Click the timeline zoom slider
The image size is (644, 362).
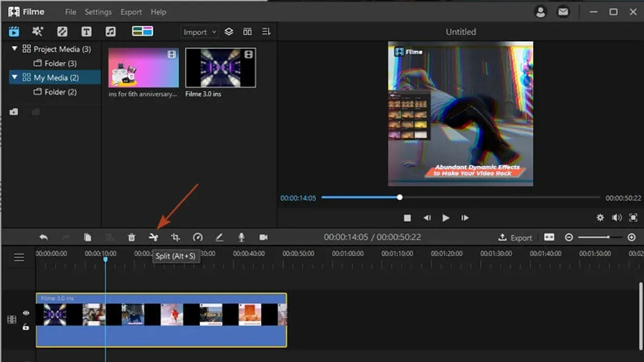600,237
